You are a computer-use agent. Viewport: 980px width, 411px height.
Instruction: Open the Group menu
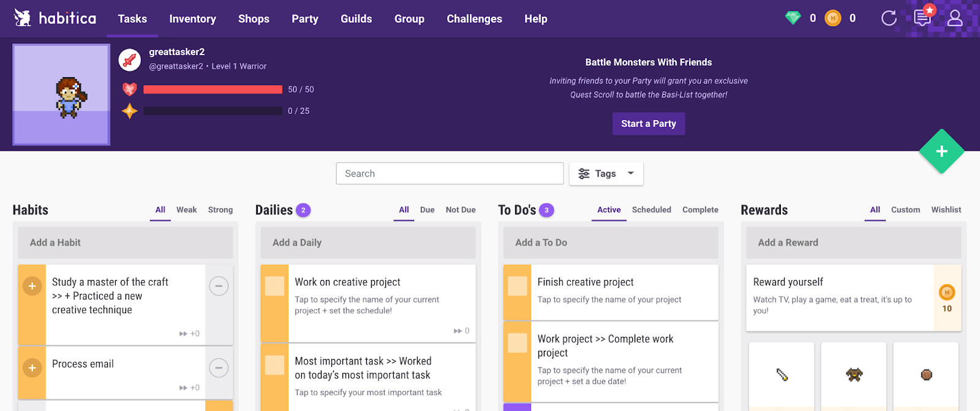tap(409, 19)
